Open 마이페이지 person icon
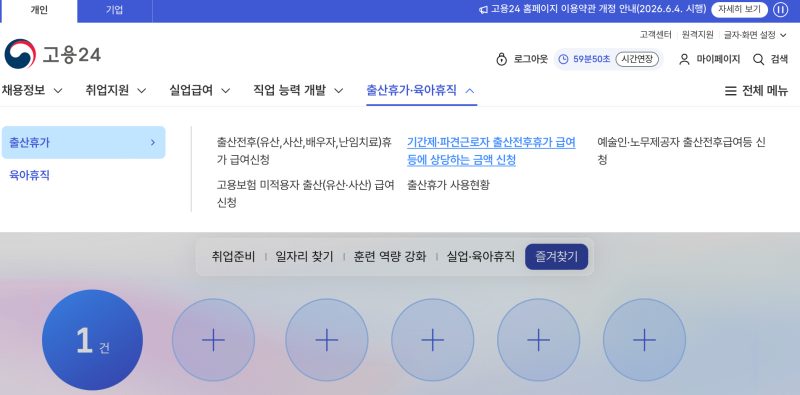The height and width of the screenshot is (395, 800). coord(684,59)
